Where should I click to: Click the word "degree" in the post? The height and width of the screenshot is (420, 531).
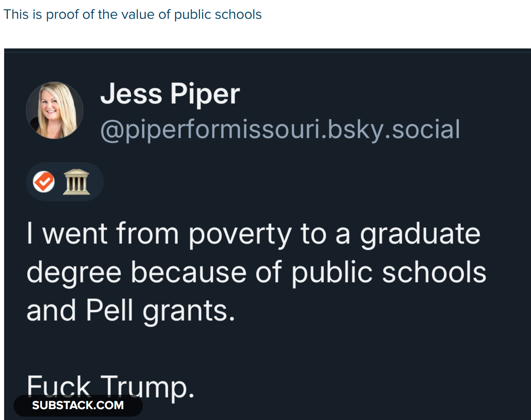pyautogui.click(x=74, y=272)
